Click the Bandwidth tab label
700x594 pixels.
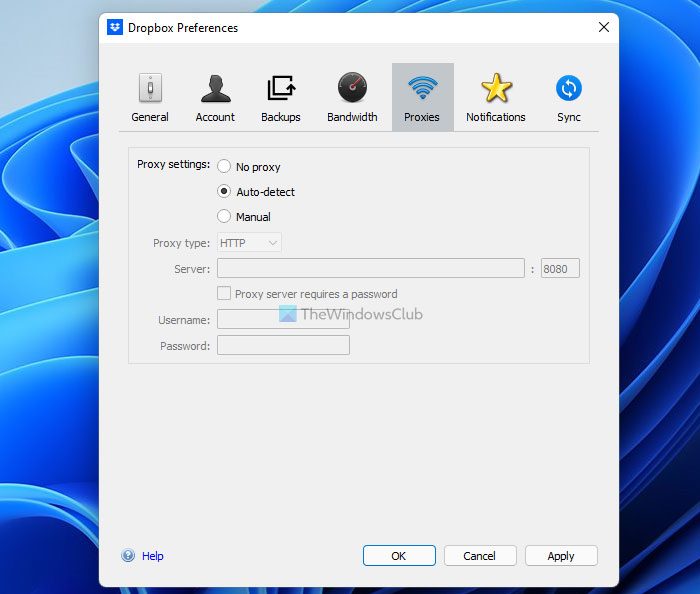pos(352,117)
